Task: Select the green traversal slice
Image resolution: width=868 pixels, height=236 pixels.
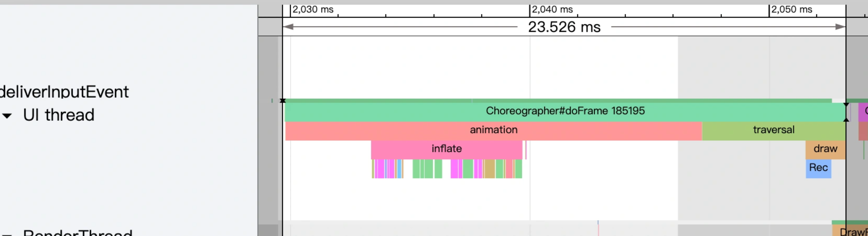Action: (773, 130)
